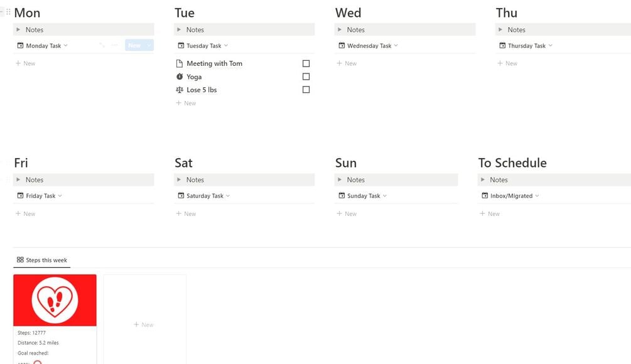The height and width of the screenshot is (364, 631).
Task: Click the drag handle beside the Mon heading
Action: coord(8,13)
